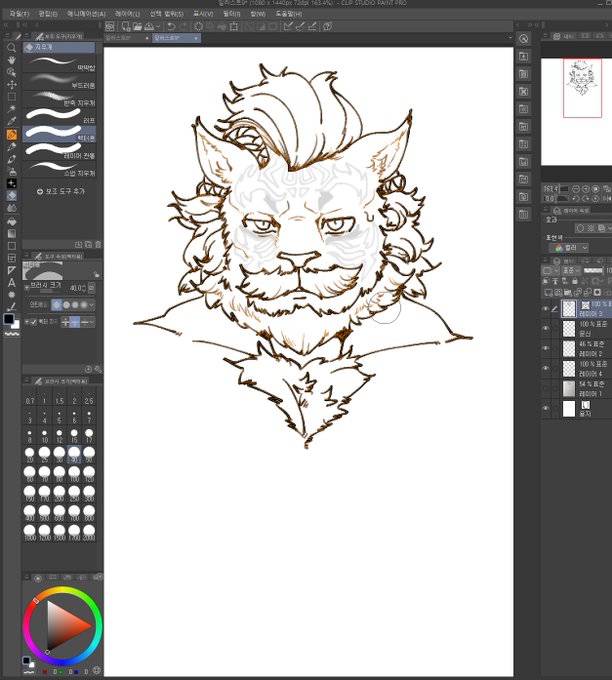
Task: Zoom out using navigator minus icon
Action: (x=576, y=189)
